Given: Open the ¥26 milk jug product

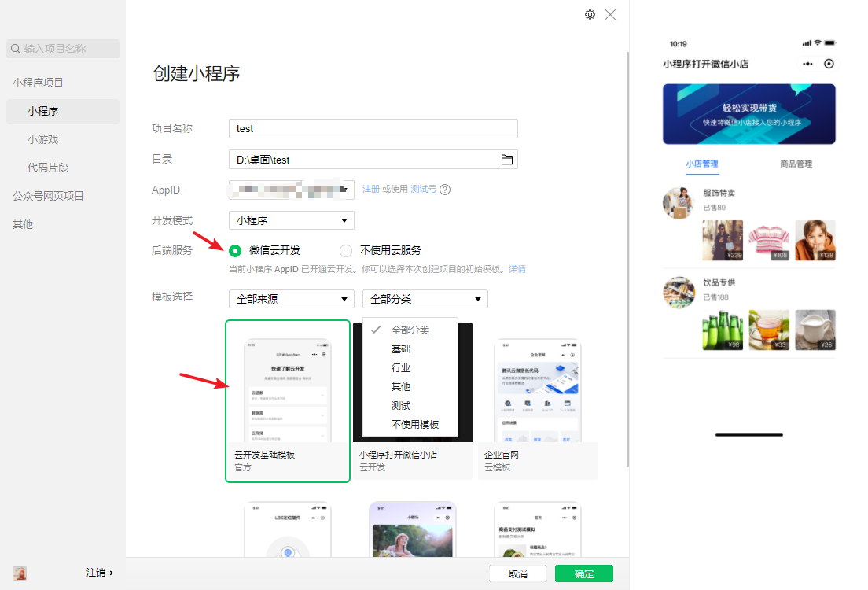Looking at the screenshot, I should tap(815, 330).
